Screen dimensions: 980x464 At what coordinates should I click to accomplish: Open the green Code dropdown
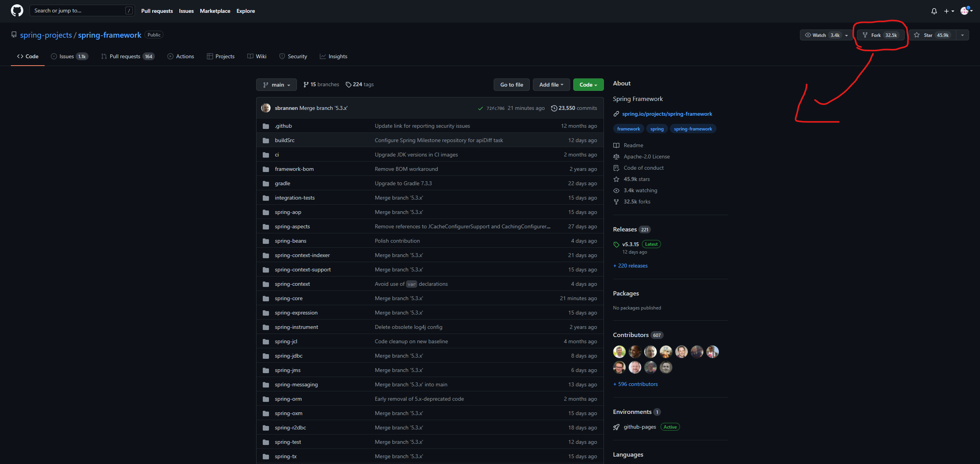588,85
